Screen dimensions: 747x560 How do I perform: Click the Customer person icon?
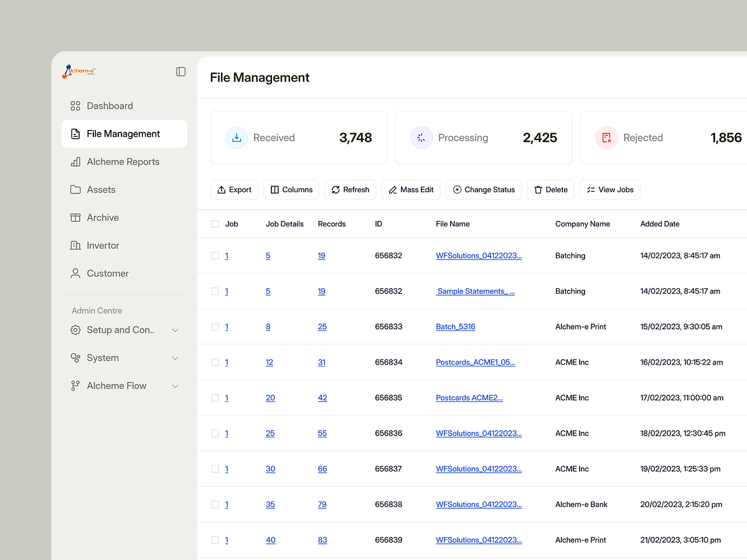pos(75,273)
